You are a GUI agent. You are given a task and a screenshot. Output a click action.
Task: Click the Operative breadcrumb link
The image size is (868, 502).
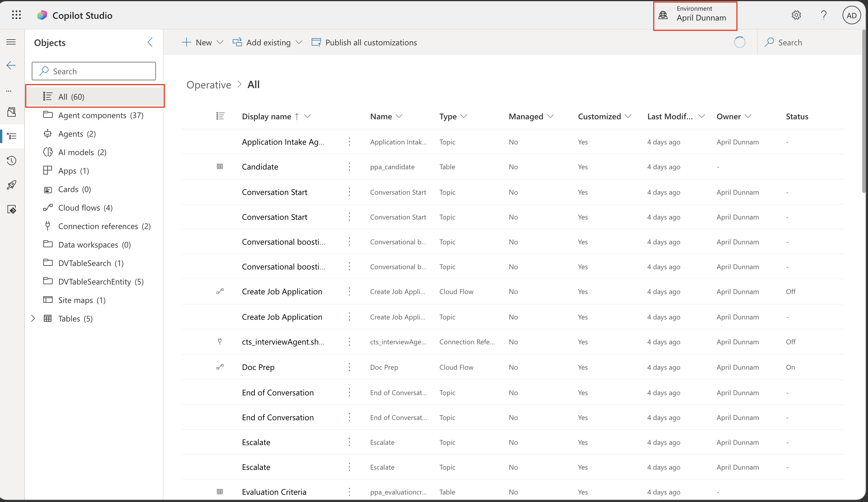[209, 85]
